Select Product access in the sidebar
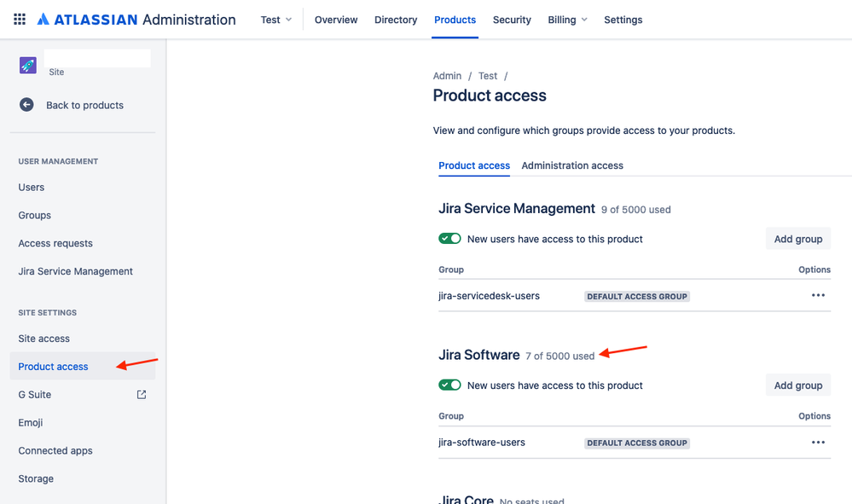 click(83, 367)
